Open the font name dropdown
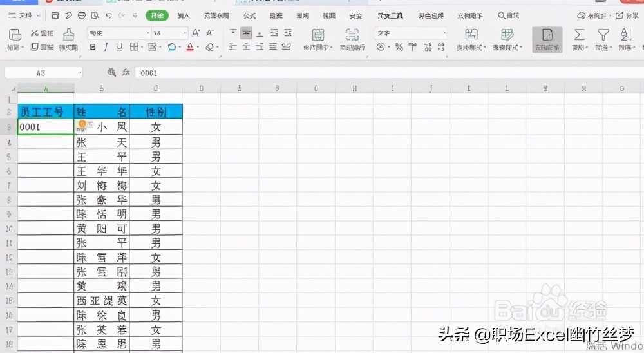 pos(148,33)
